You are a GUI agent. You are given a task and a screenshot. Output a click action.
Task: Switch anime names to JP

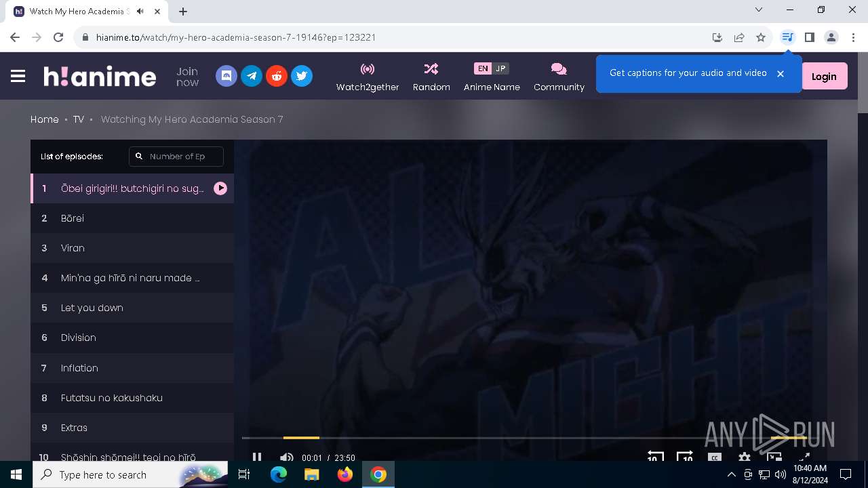[x=500, y=68]
